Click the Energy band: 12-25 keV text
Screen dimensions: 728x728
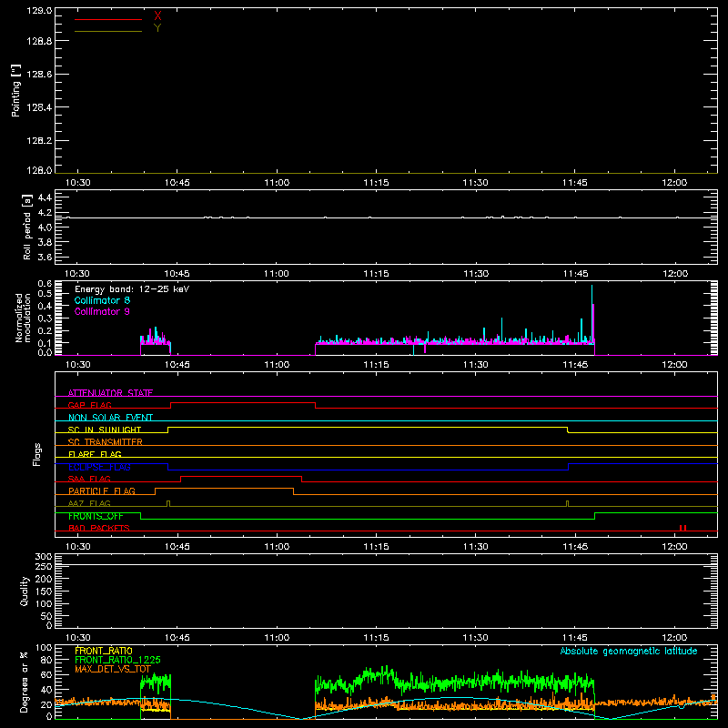(132, 289)
